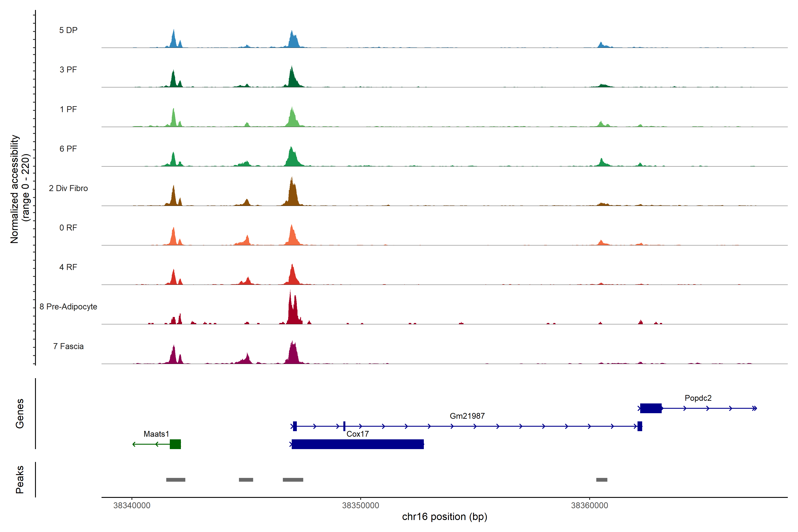The width and height of the screenshot is (798, 532).
Task: Click the 5 DP track label
Action: (68, 30)
